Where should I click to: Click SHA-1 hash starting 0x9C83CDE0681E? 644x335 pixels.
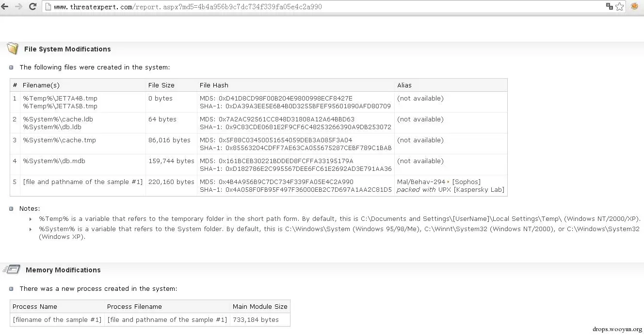pos(295,127)
